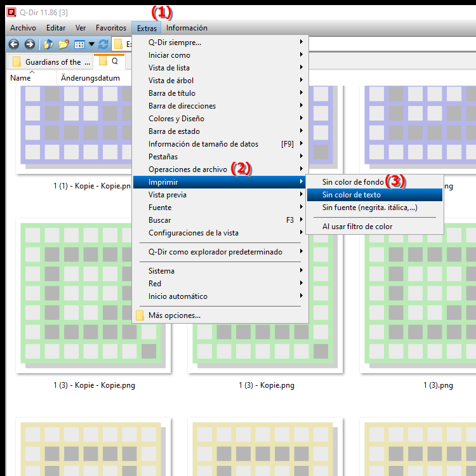
Task: Open the Información menu
Action: coord(187,28)
